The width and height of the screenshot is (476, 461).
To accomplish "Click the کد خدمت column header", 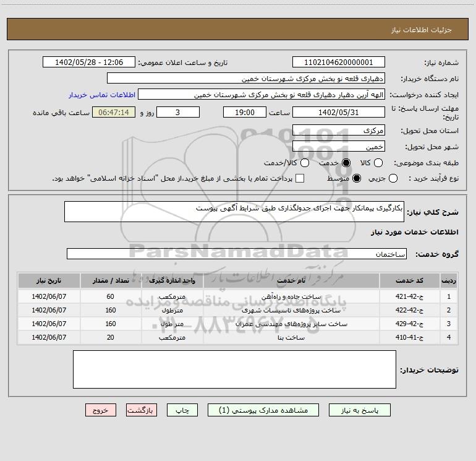I will (409, 280).
